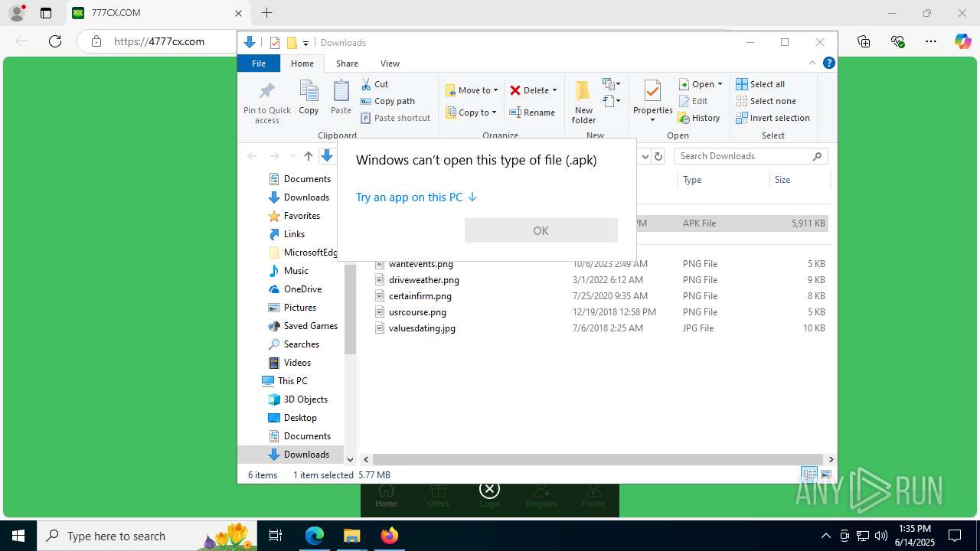This screenshot has width=980, height=551.
Task: Refresh the Downloads folder view
Action: pyautogui.click(x=658, y=156)
